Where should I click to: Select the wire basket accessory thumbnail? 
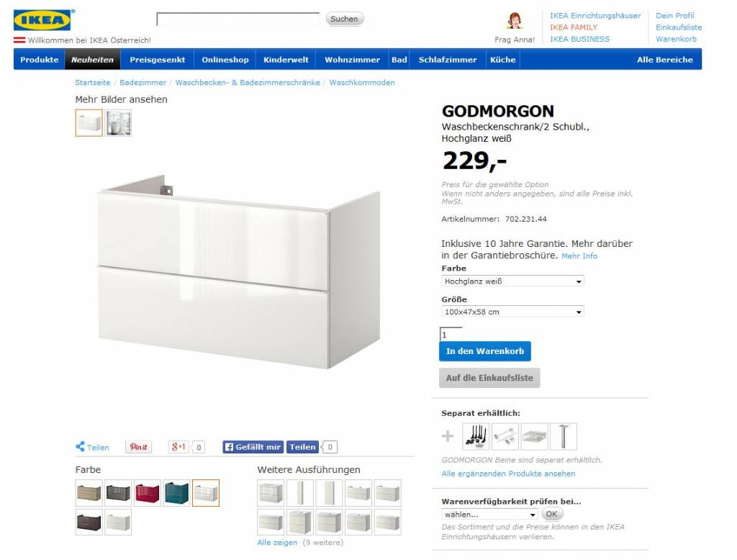[535, 436]
